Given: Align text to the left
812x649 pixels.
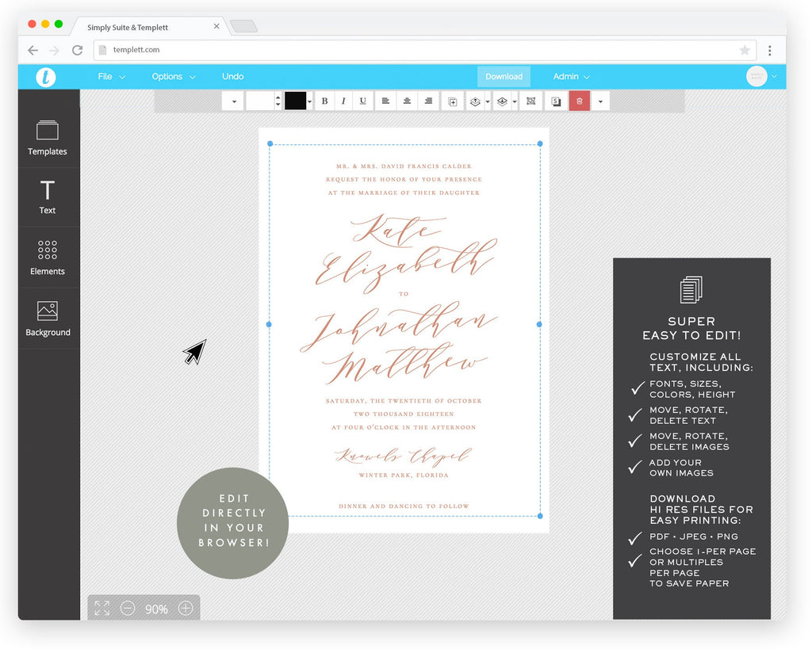Looking at the screenshot, I should click(385, 101).
